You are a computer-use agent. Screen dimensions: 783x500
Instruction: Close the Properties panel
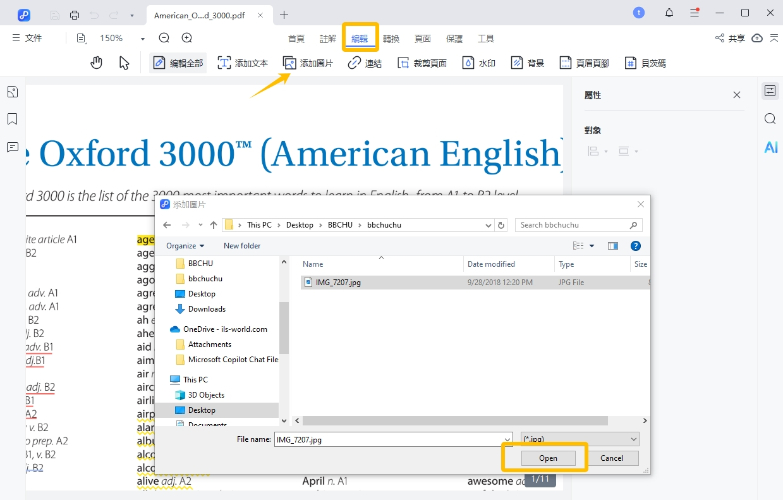(737, 95)
